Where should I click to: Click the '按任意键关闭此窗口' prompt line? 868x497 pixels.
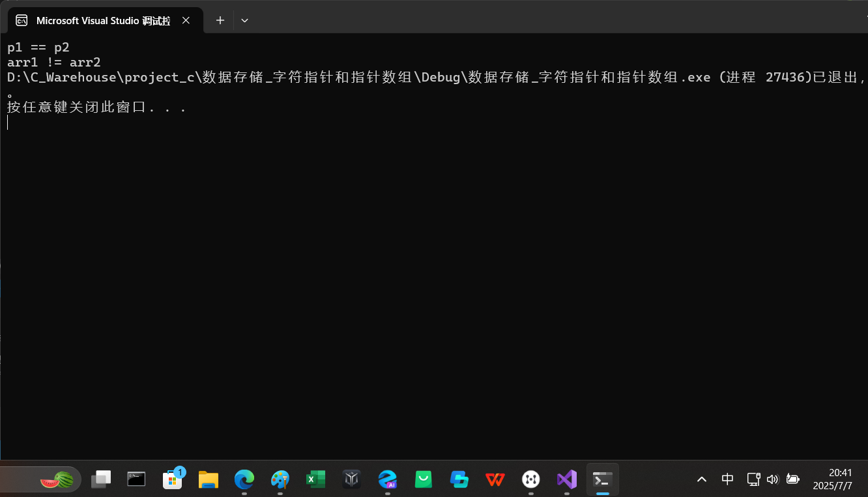coord(96,108)
